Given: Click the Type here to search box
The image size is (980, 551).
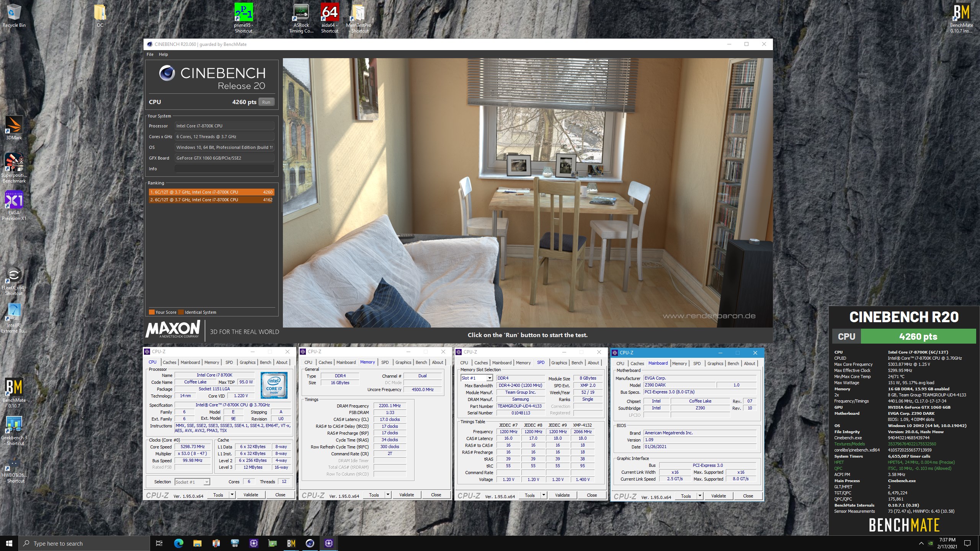Looking at the screenshot, I should (84, 543).
